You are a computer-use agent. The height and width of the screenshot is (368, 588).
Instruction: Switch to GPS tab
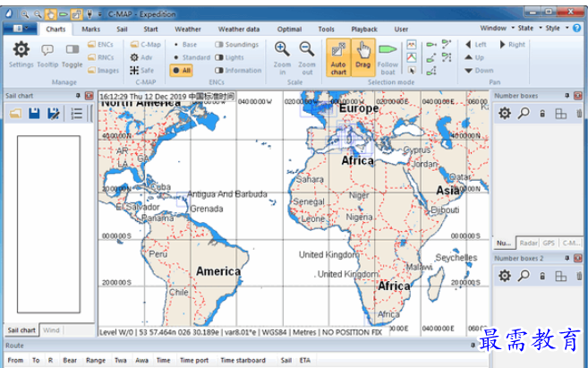pos(549,243)
